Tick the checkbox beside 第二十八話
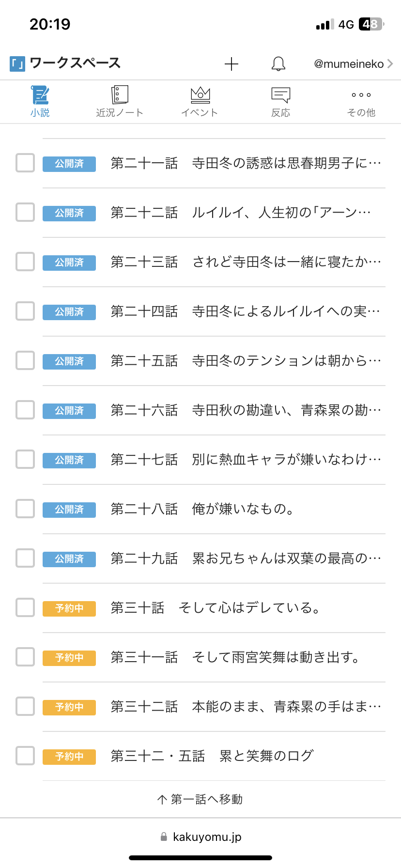Screen dimensions: 401x868 [x=25, y=509]
